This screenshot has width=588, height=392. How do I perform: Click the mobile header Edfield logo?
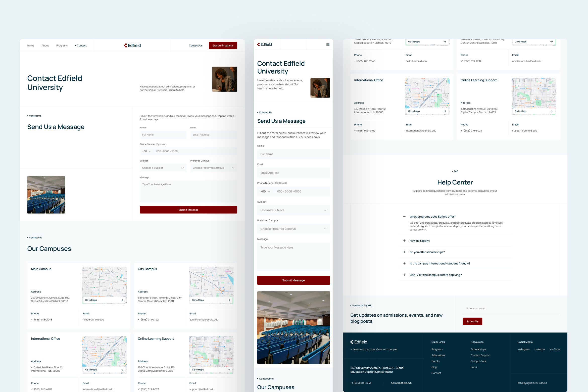click(x=264, y=44)
